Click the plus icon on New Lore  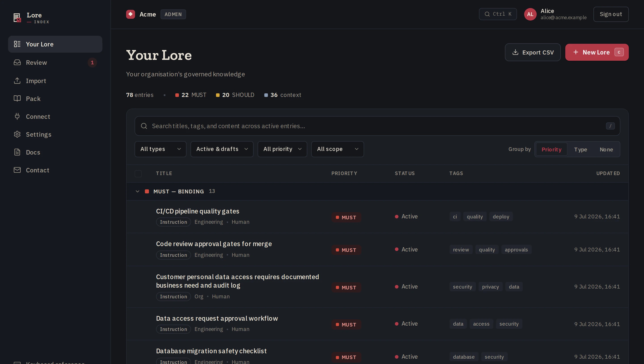pos(575,52)
